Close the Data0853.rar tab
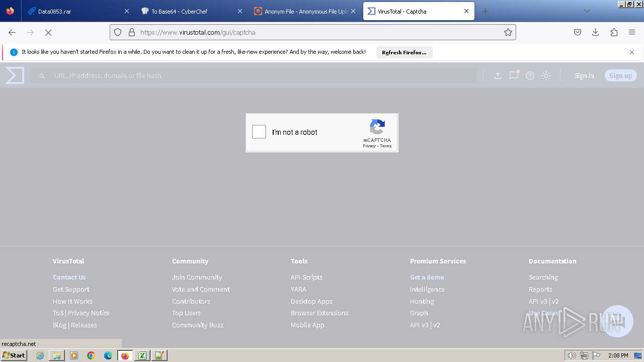 (126, 11)
